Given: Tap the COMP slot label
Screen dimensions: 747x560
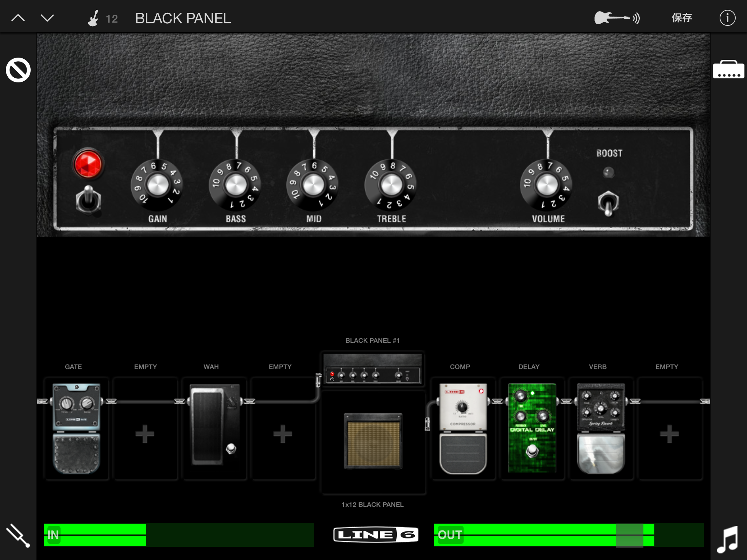Looking at the screenshot, I should pos(460,367).
